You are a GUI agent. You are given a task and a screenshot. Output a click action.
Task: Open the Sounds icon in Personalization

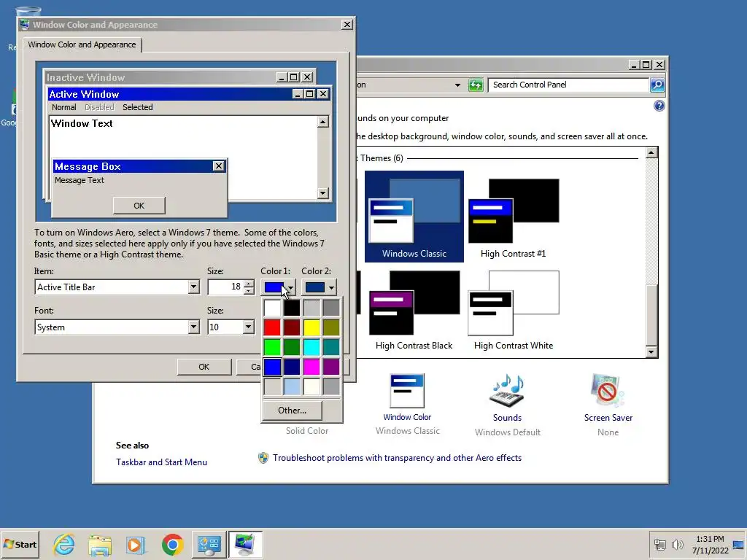pyautogui.click(x=507, y=392)
